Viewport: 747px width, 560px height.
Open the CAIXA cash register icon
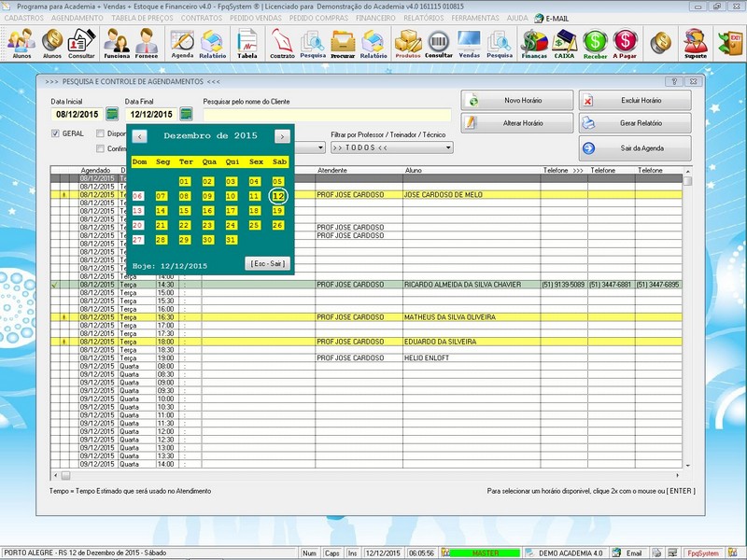pyautogui.click(x=565, y=43)
